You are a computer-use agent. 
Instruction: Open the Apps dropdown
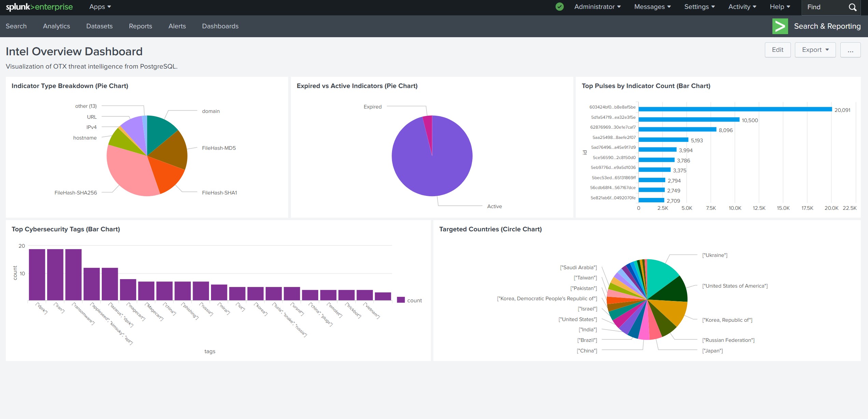point(99,6)
